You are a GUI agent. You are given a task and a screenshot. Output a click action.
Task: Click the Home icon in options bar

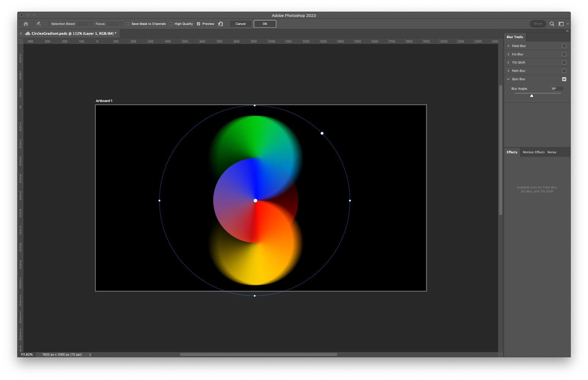(26, 24)
